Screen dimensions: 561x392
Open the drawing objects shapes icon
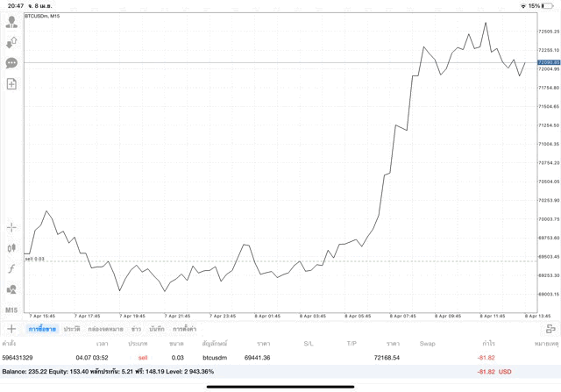click(x=11, y=289)
